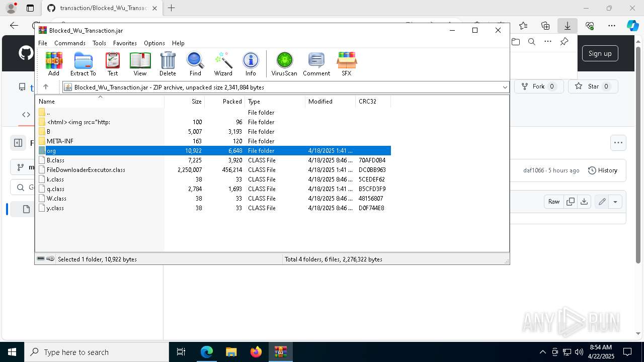Open the Commands menu
This screenshot has width=644, height=362.
70,43
